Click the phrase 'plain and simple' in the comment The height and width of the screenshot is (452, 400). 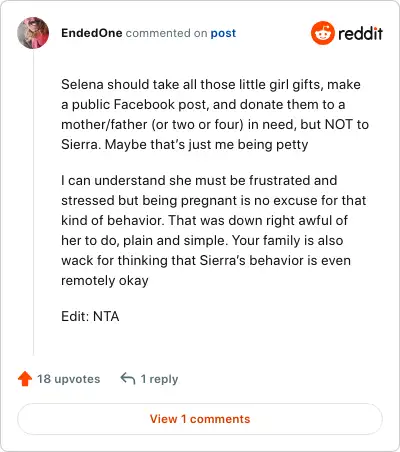(x=176, y=241)
